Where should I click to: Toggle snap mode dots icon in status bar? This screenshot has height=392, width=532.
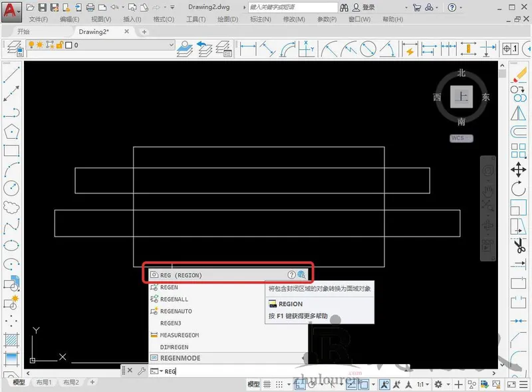pyautogui.click(x=279, y=384)
